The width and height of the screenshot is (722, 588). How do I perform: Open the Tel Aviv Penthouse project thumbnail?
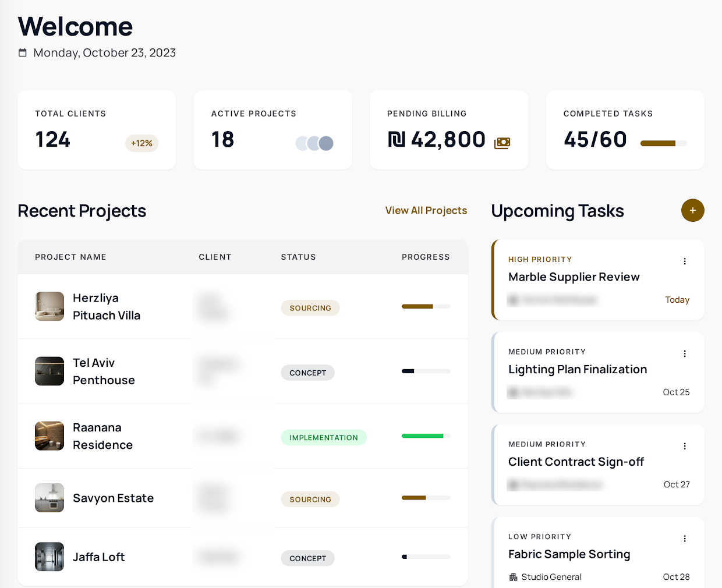pos(49,371)
